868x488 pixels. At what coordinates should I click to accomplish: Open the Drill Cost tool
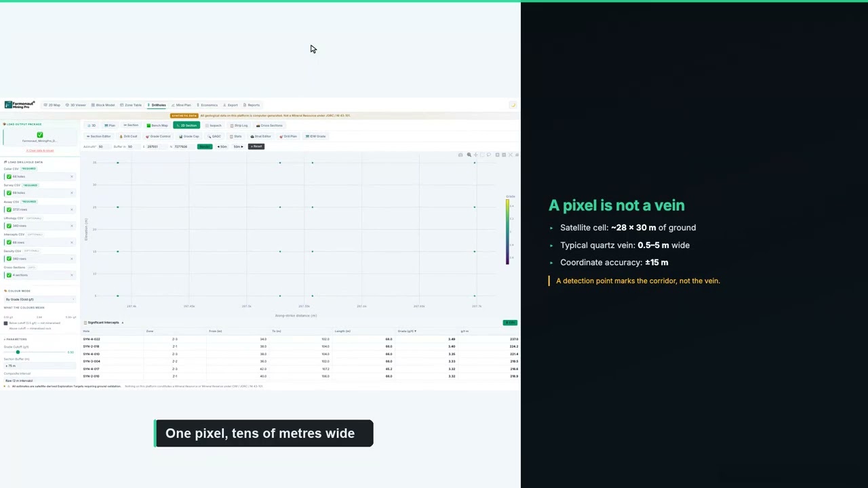click(129, 136)
